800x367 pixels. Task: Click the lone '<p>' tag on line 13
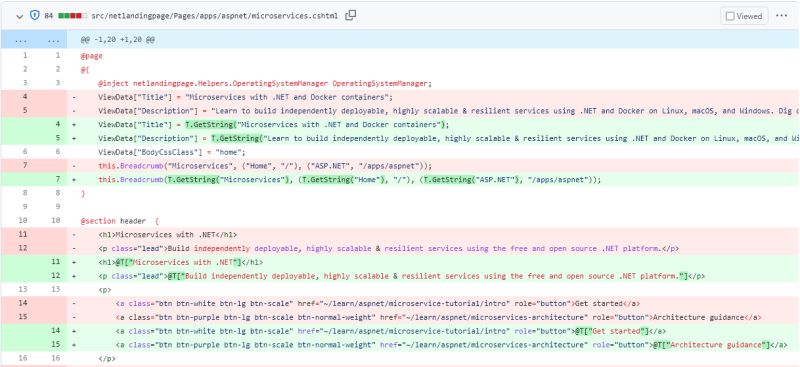105,290
